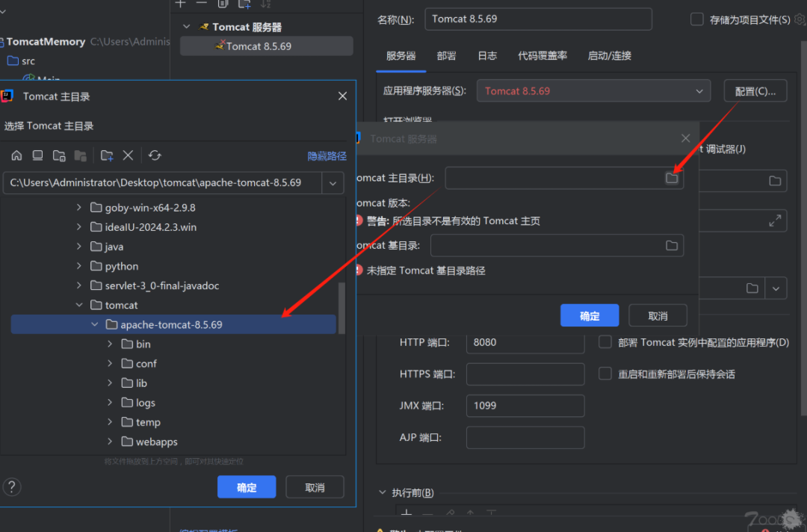Browse folder icon for Tomcat home directory field
This screenshot has width=807, height=532.
(x=672, y=178)
